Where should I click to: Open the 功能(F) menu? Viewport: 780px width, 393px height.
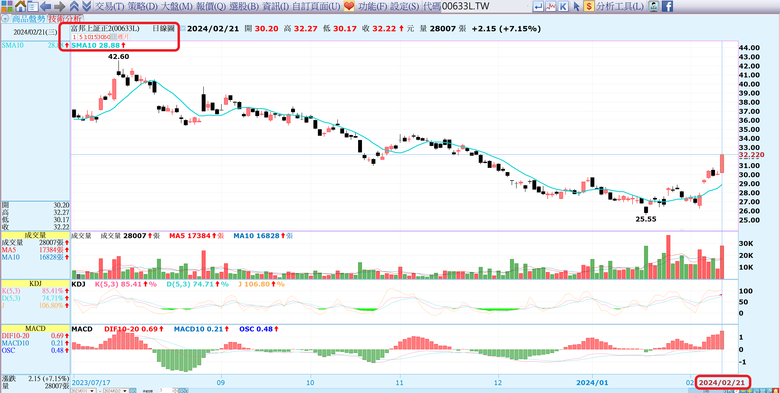(x=372, y=6)
